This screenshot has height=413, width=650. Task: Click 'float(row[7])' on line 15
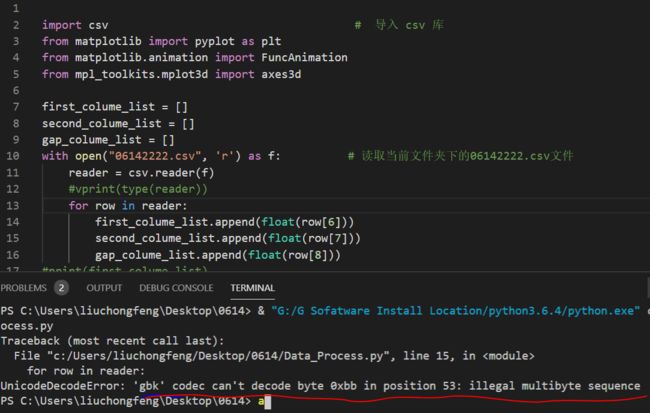pos(310,238)
